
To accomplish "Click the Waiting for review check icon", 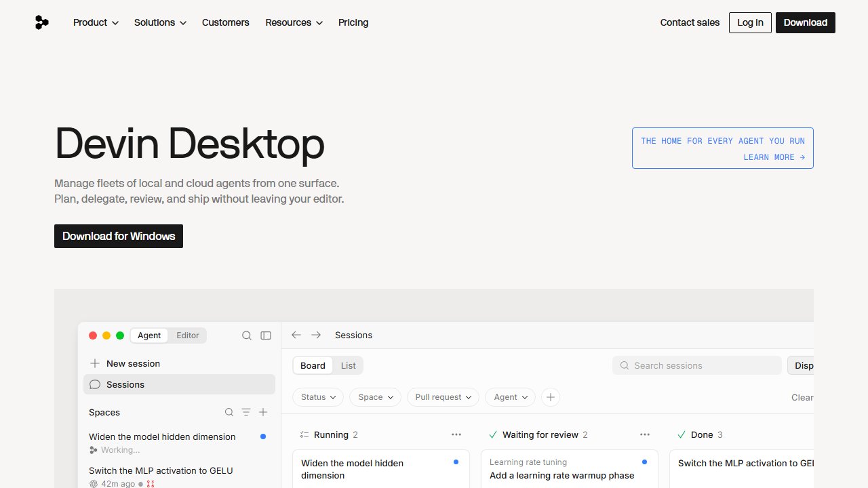I will pyautogui.click(x=493, y=434).
